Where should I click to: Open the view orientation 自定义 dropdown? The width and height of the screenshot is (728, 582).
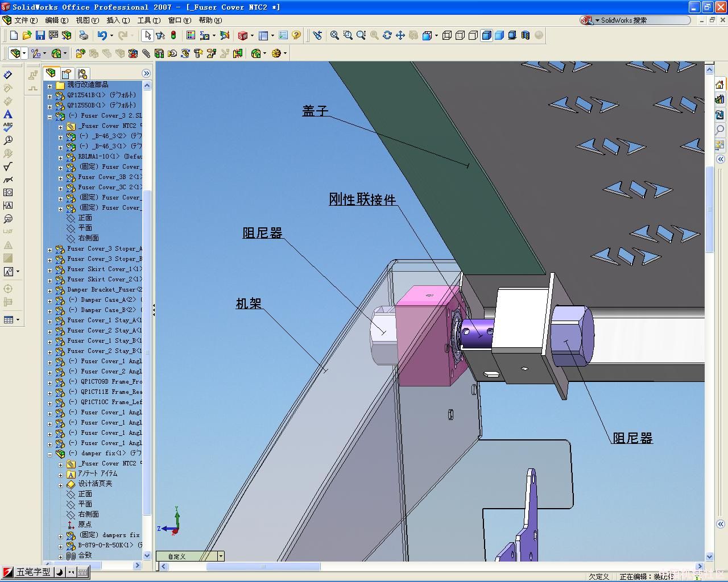coord(221,556)
